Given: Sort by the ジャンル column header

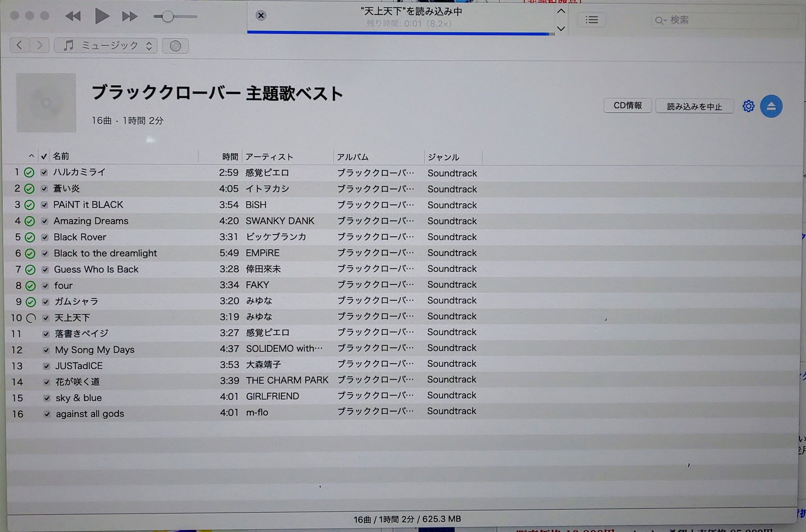Looking at the screenshot, I should coord(444,157).
